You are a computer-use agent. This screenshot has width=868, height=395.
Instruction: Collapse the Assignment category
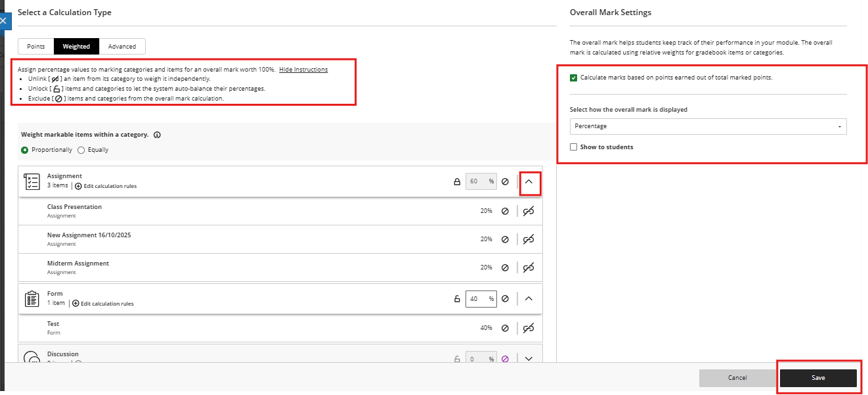(529, 182)
